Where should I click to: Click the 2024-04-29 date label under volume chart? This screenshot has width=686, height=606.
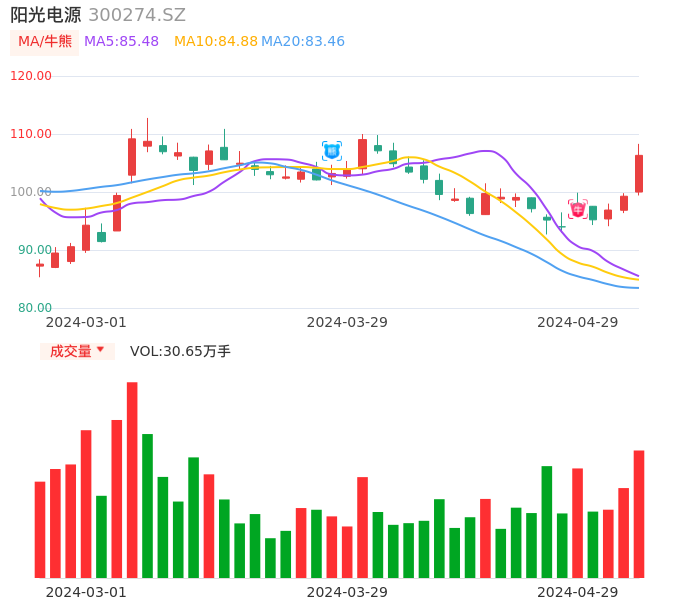point(578,592)
